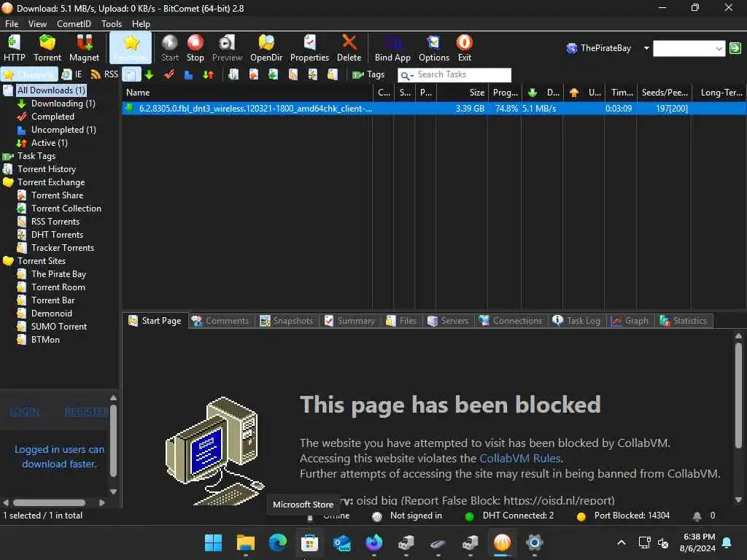Image resolution: width=747 pixels, height=560 pixels.
Task: Open the search options magnifier dropdown
Action: (406, 75)
